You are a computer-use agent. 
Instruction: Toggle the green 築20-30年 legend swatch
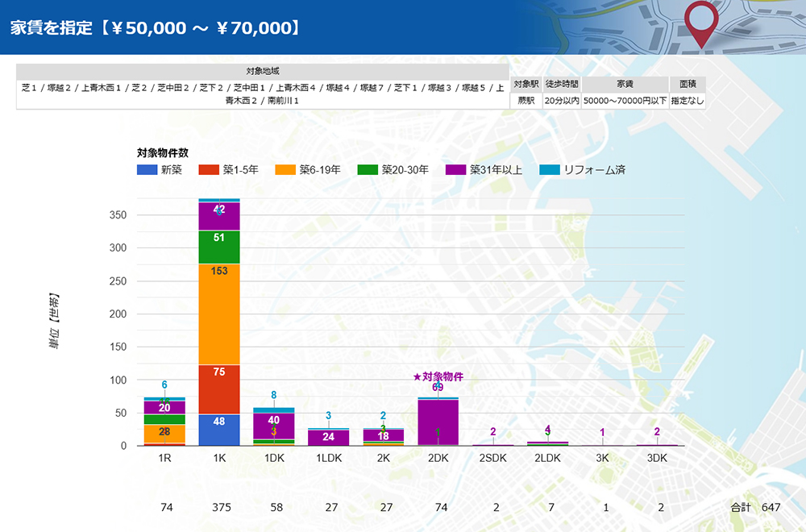(x=368, y=169)
